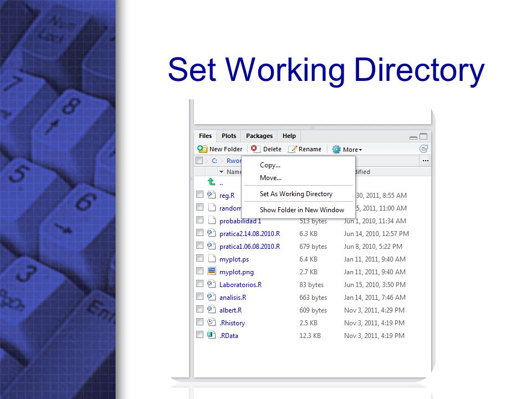Click the refresh file listing icon
The height and width of the screenshot is (399, 532).
(423, 149)
